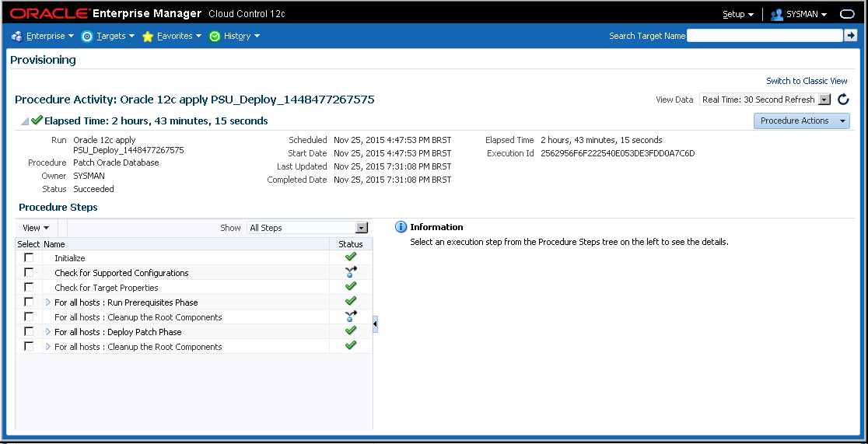Viewport: 868px width, 444px height.
Task: Click the Favorites star icon
Action: click(x=147, y=37)
